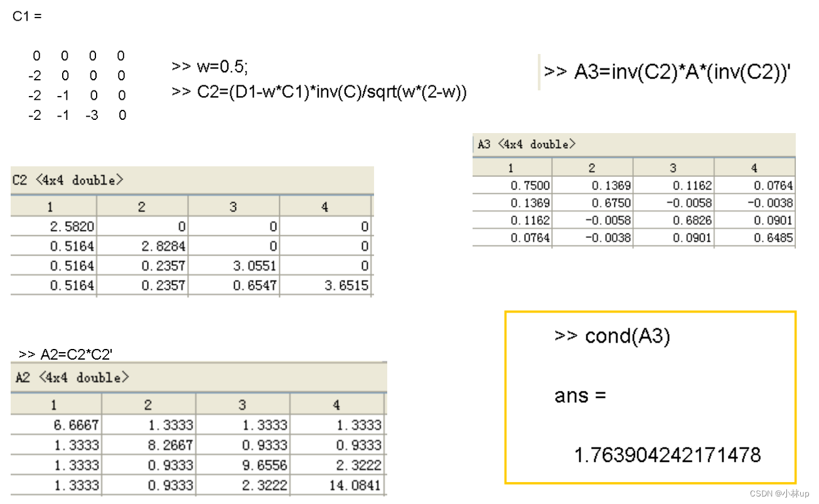Click 0.2357 in row three of C2

142,265
